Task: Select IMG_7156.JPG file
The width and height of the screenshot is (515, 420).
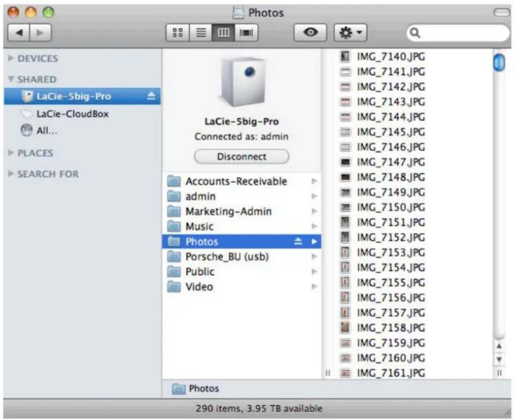Action: coord(391,297)
